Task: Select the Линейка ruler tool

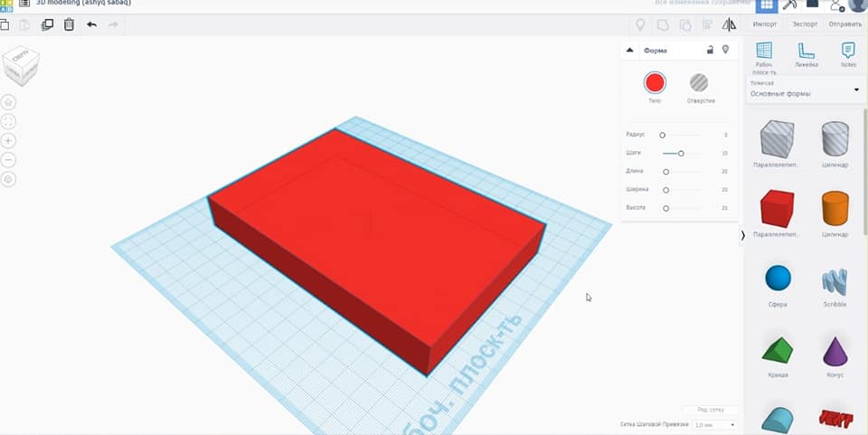Action: pos(807,52)
